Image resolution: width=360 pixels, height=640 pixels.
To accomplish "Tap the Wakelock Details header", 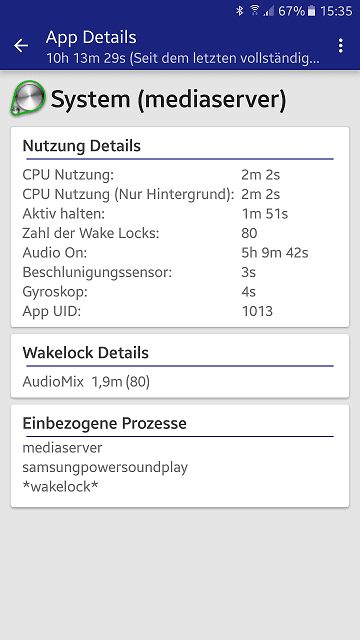I will click(x=86, y=353).
